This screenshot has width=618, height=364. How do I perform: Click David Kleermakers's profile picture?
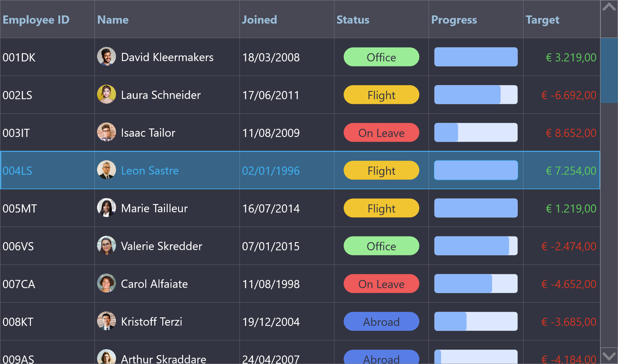[x=107, y=57]
